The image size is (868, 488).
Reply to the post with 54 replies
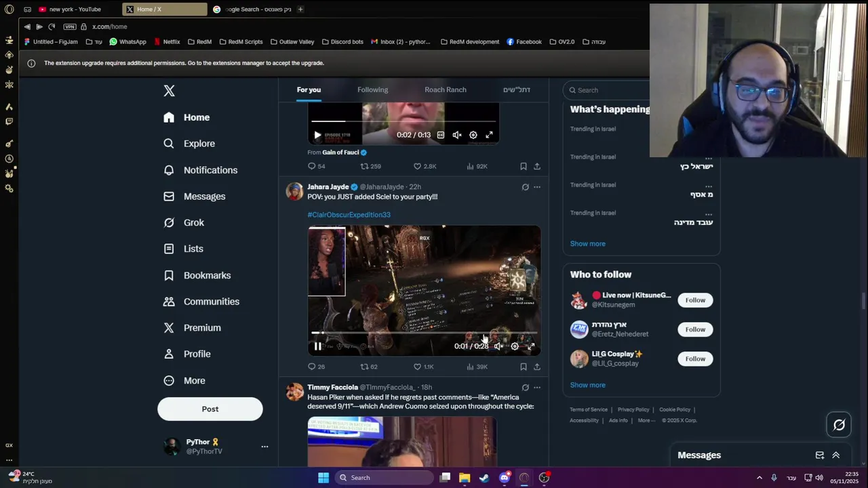tap(317, 166)
